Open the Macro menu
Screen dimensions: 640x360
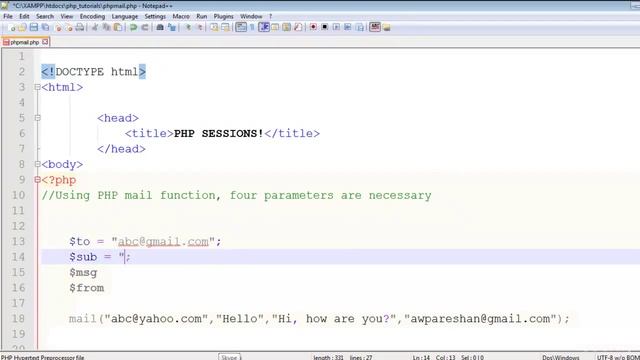click(x=181, y=16)
